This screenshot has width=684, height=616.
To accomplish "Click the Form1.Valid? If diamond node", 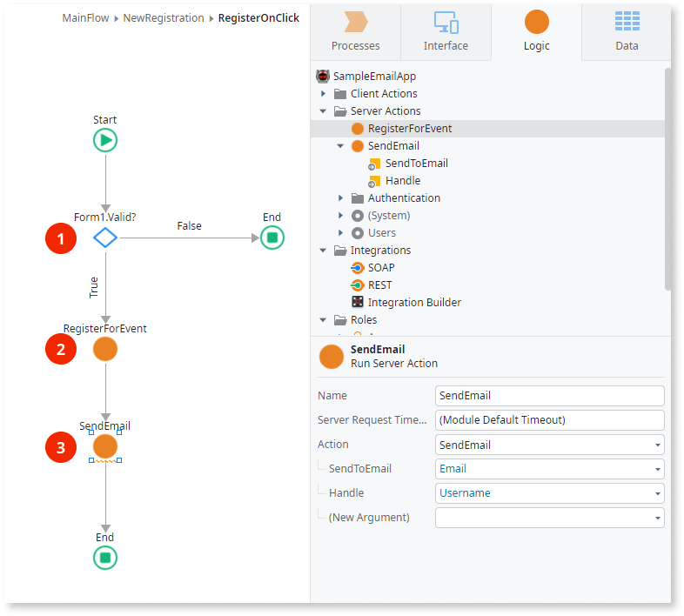I will tap(105, 238).
